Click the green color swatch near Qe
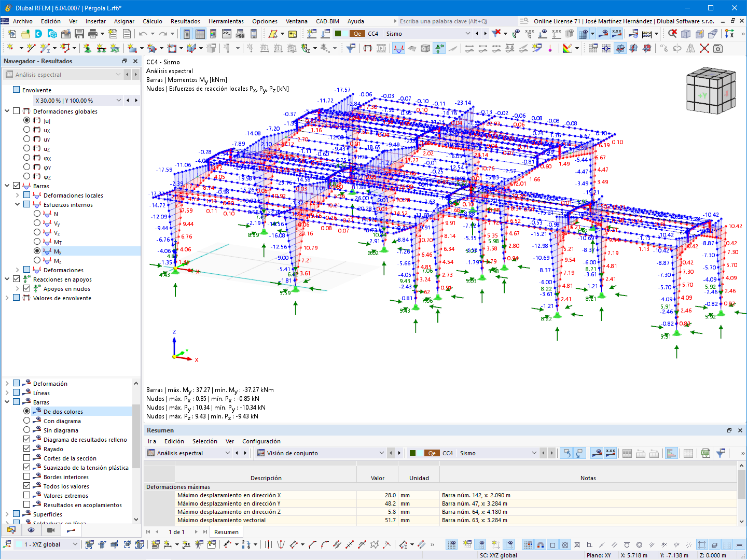Screen dimensions: 747x560 [338, 33]
